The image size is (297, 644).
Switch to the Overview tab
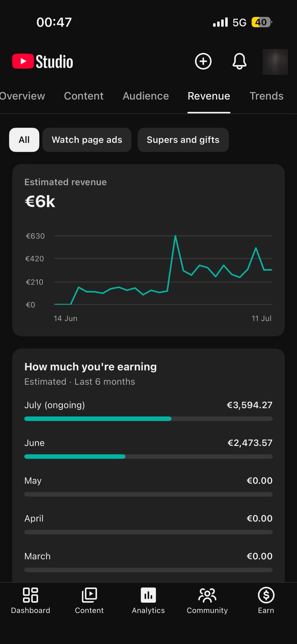coord(22,96)
